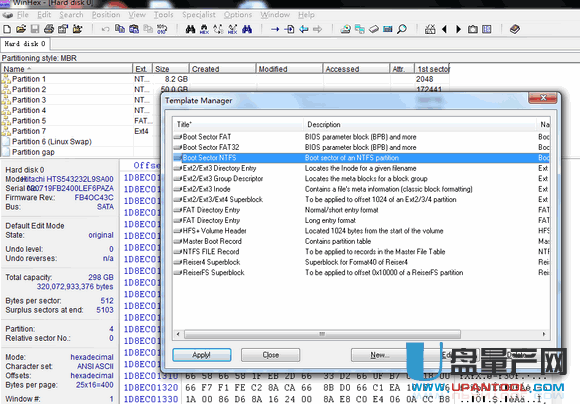Select FAT Directory Entry with Long entry format

tap(361, 220)
